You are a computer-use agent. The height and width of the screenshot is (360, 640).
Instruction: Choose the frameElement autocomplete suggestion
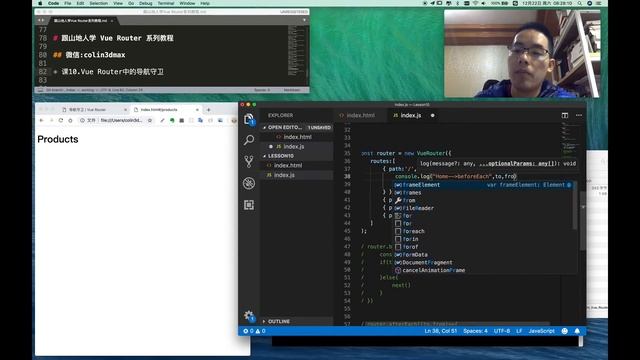click(483, 185)
